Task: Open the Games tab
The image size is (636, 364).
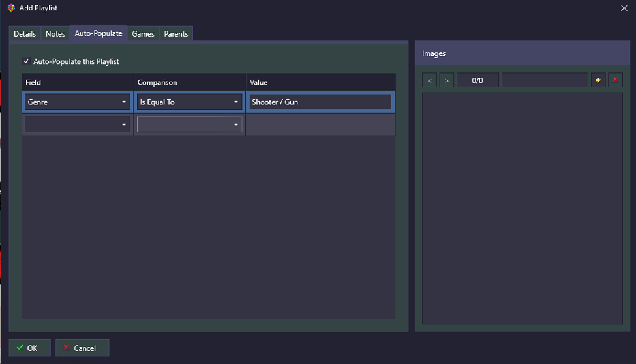Action: click(143, 34)
